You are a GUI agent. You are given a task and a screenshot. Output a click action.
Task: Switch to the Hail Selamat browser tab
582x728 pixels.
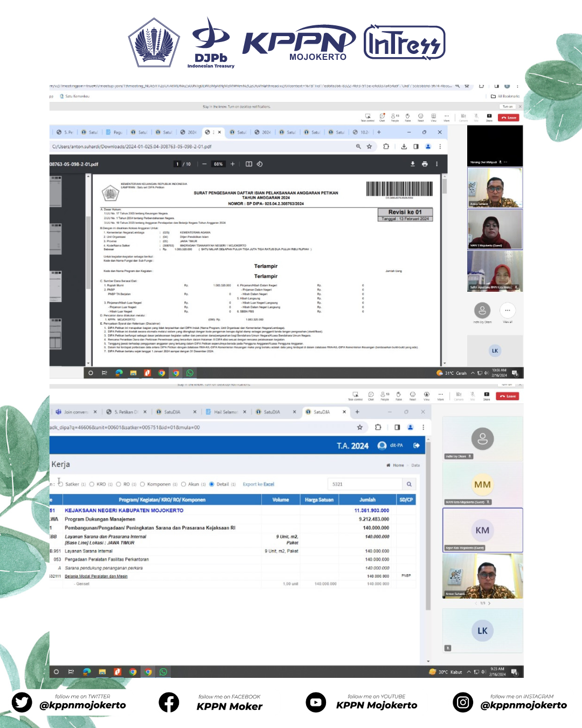click(x=225, y=412)
